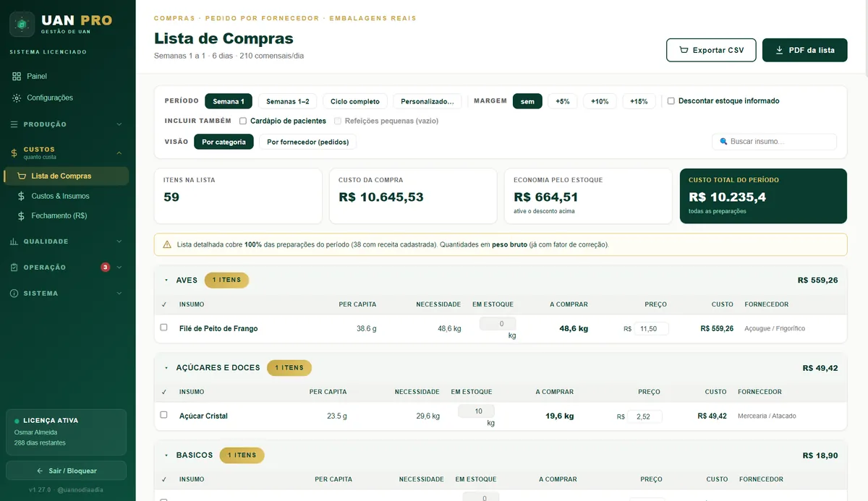The image size is (868, 501).
Task: Click the Custos & Insumos dollar icon
Action: pos(21,196)
